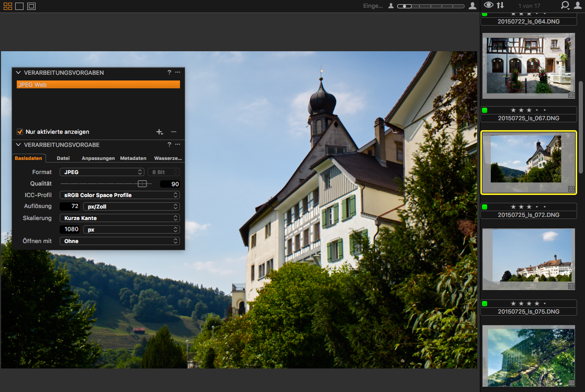Click the adjustments badge on the courtyard thumbnail
585x392 pixels.
pyautogui.click(x=571, y=95)
